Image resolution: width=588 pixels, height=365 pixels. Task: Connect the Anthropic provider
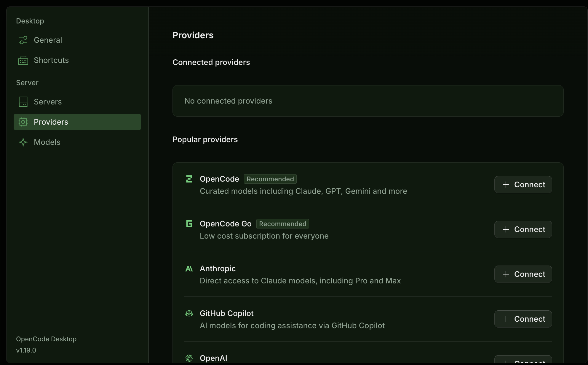[x=523, y=274]
